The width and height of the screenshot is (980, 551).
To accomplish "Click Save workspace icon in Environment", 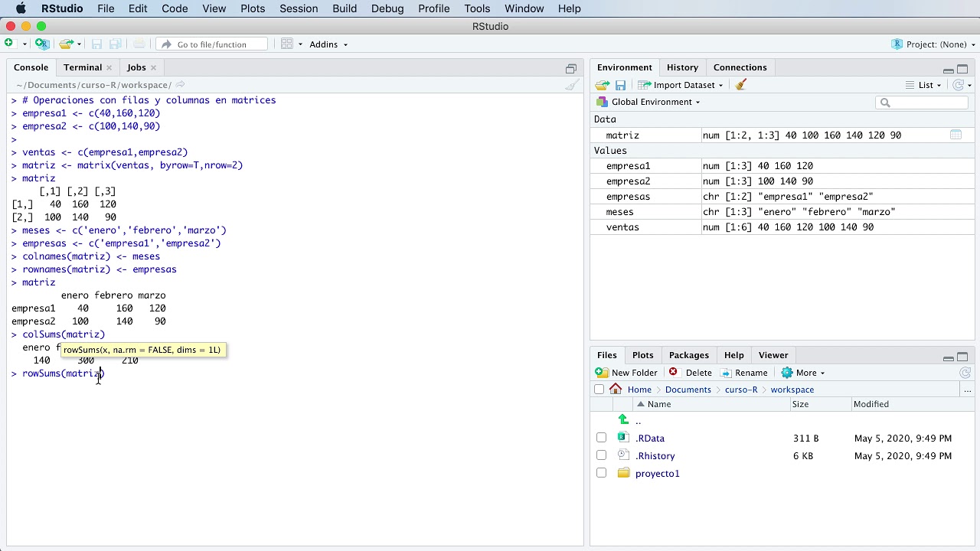I will tap(620, 85).
